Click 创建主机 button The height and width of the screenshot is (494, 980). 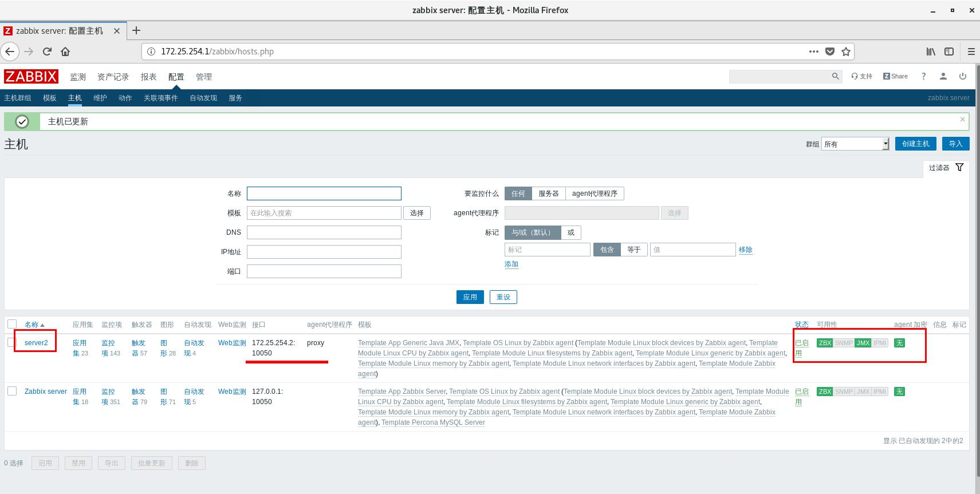[916, 144]
